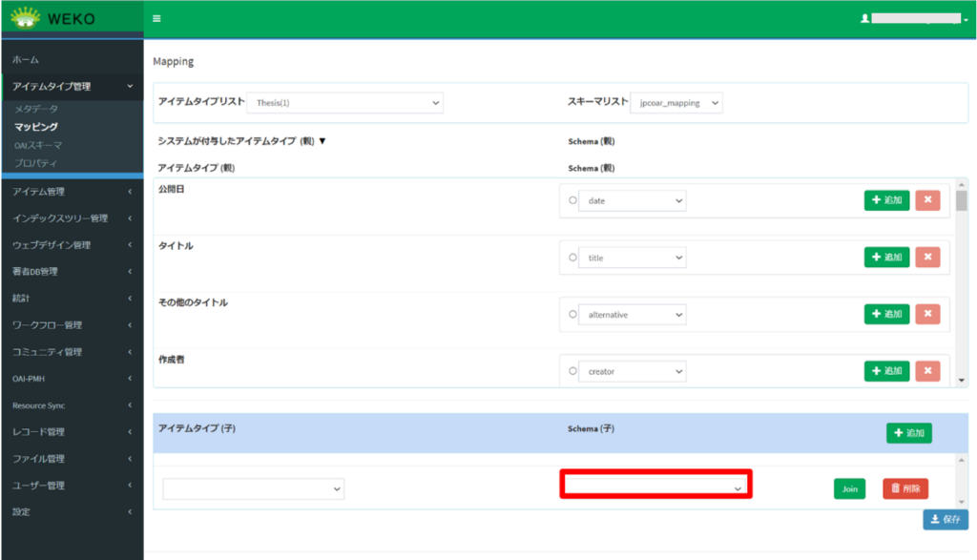Viewport: 977px width, 560px height.
Task: Open the empty アイテムタイプ child dropdown
Action: (253, 488)
